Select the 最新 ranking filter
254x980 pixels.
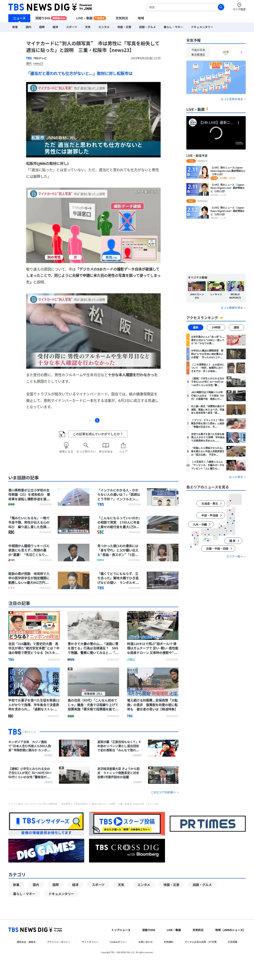pos(195,327)
